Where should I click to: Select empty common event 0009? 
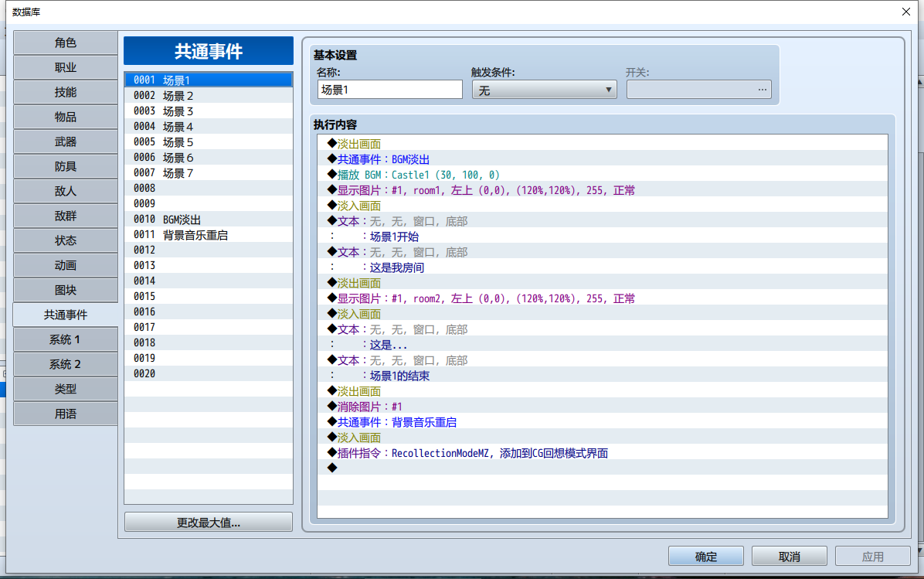tap(209, 203)
